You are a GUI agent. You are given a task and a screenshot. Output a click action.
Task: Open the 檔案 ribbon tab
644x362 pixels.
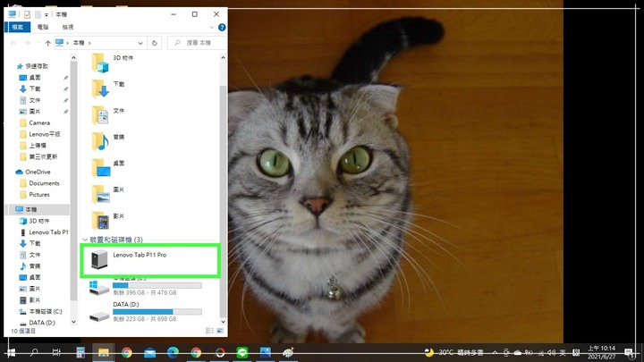17,27
